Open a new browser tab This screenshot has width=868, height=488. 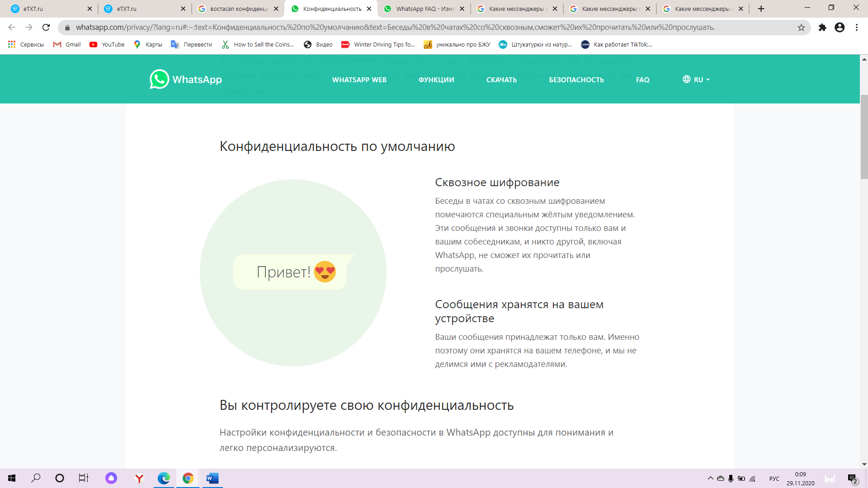pos(761,9)
